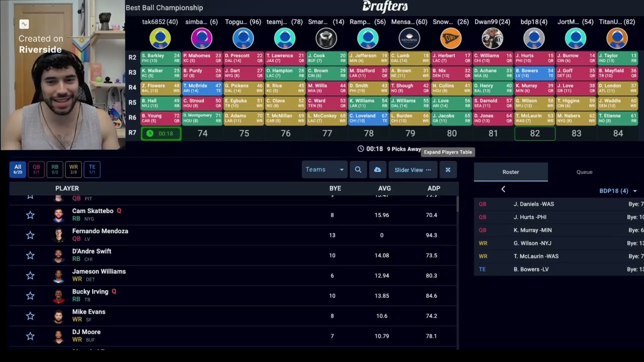Sort by the AVG column header
This screenshot has height=362, width=644.
(x=384, y=189)
